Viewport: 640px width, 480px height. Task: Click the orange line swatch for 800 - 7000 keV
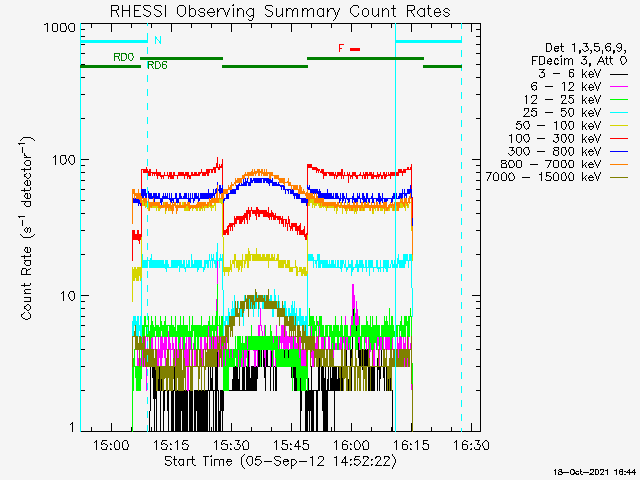619,164
